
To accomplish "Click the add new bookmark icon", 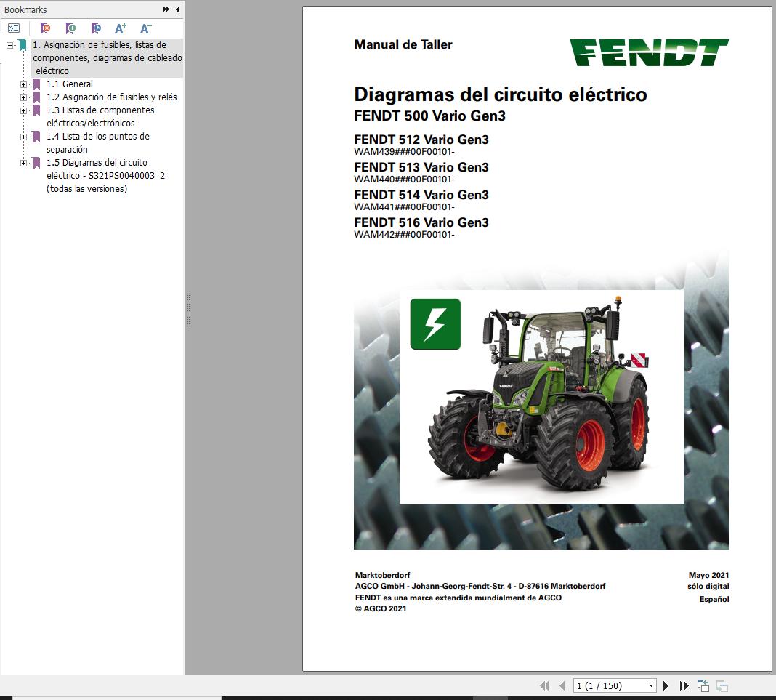I will (70, 29).
